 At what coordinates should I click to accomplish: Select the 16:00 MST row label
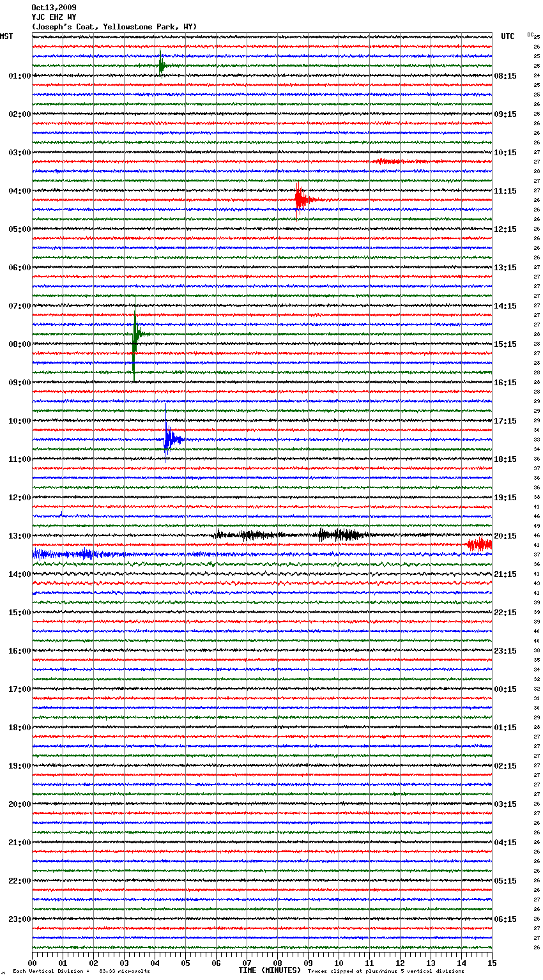20,651
